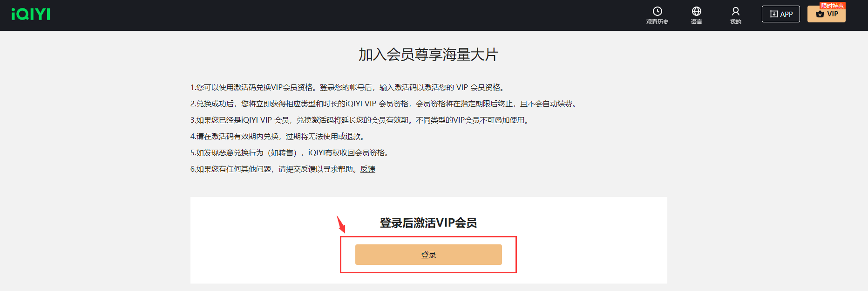Open the 反馈 feedback link
The width and height of the screenshot is (868, 291).
tap(367, 169)
